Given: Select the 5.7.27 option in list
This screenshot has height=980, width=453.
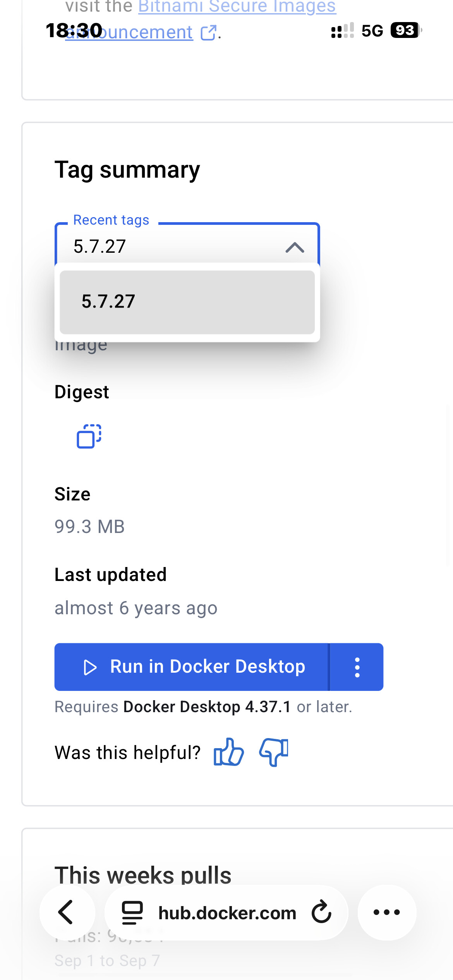Looking at the screenshot, I should point(187,302).
